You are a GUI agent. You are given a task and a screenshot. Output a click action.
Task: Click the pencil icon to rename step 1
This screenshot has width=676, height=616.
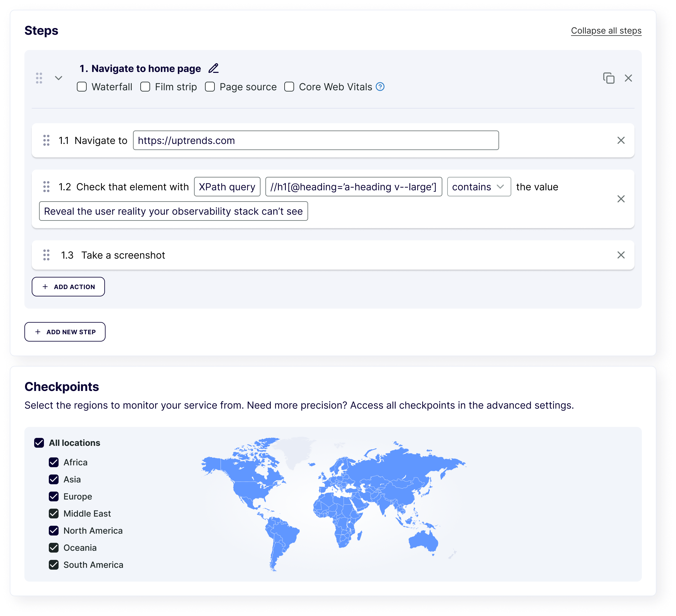pyautogui.click(x=214, y=68)
